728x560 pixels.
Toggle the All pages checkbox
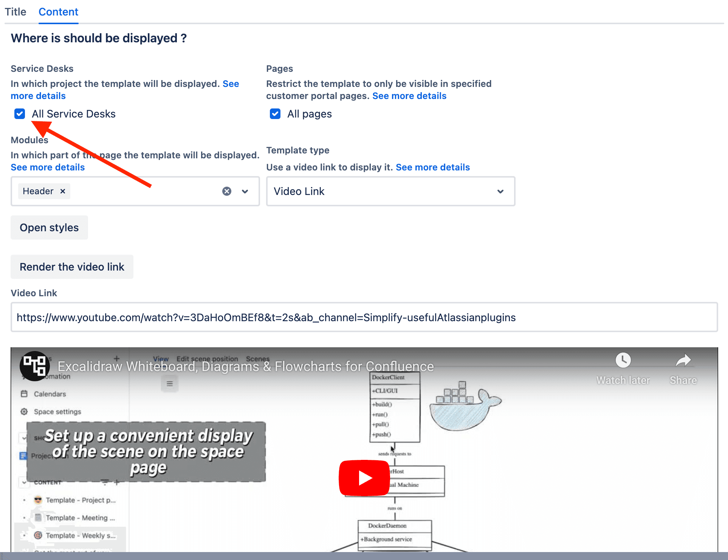pyautogui.click(x=275, y=114)
